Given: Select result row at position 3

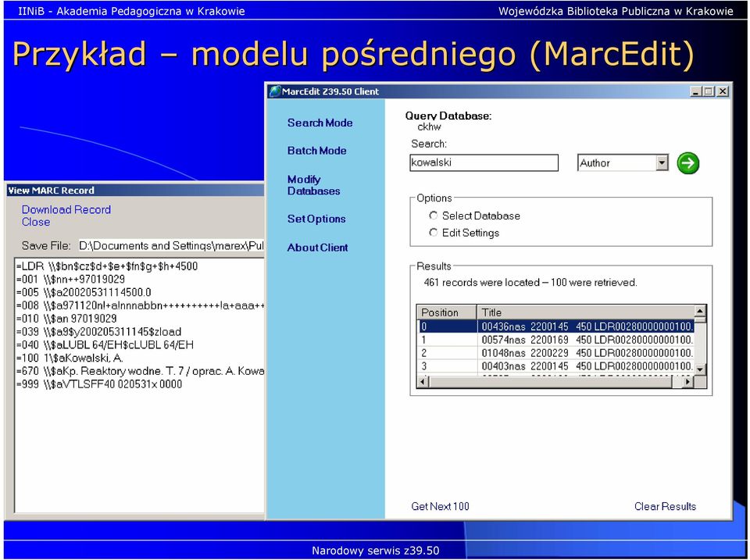Looking at the screenshot, I should pyautogui.click(x=555, y=366).
